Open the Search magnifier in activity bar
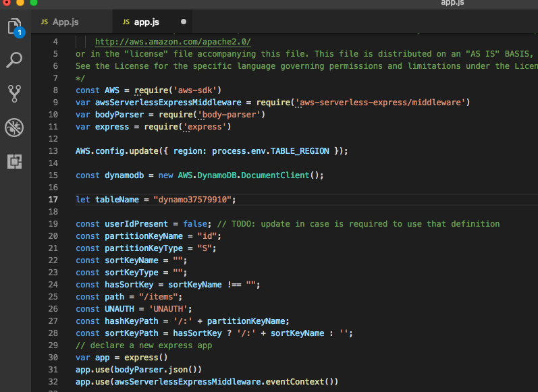This screenshot has width=538, height=392. click(x=14, y=60)
